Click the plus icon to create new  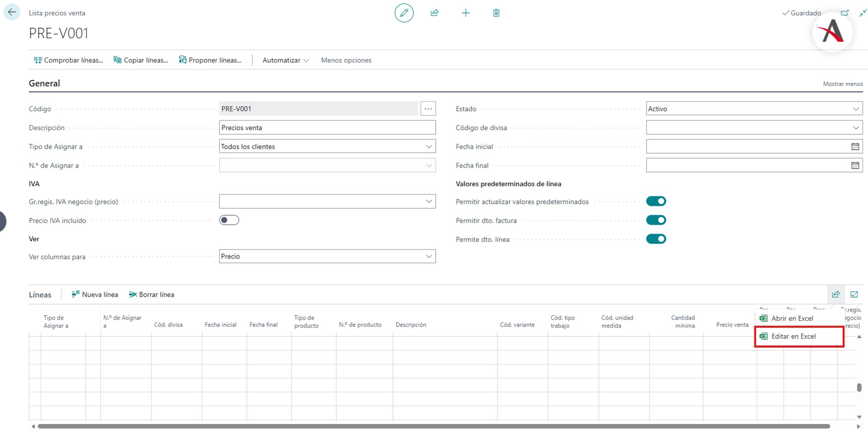pyautogui.click(x=466, y=13)
